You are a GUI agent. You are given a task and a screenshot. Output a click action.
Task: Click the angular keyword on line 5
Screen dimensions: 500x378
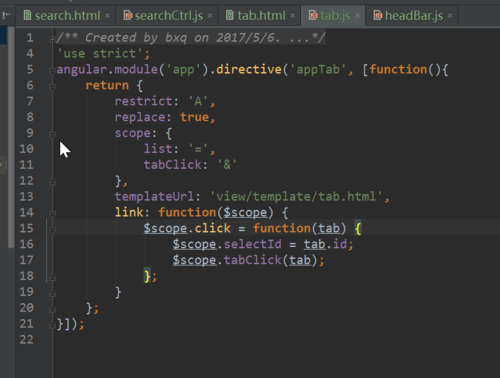click(x=82, y=69)
